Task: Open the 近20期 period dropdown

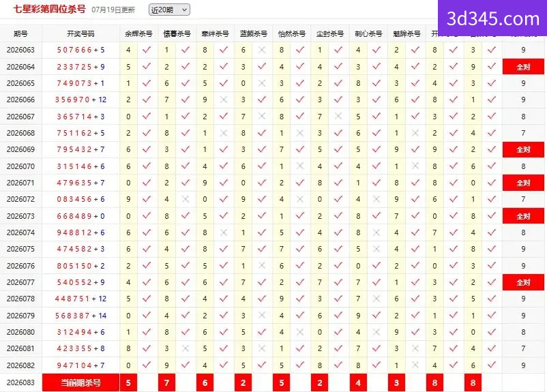Action: (169, 10)
